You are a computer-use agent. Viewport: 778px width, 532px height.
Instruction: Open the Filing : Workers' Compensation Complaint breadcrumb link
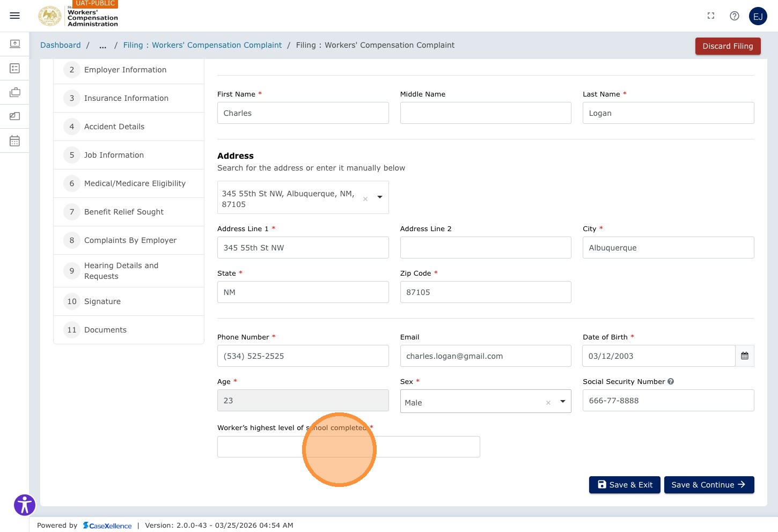(x=202, y=45)
